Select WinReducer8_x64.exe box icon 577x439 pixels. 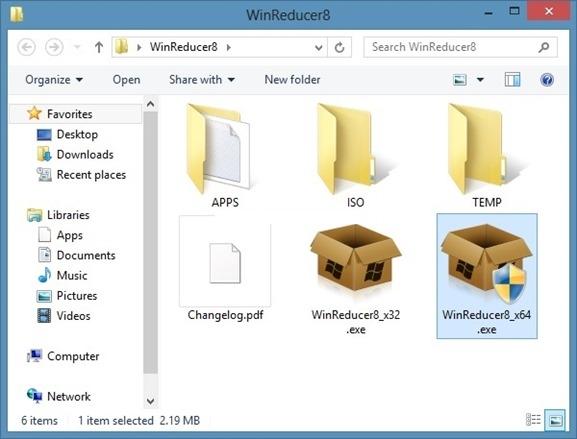(x=486, y=263)
